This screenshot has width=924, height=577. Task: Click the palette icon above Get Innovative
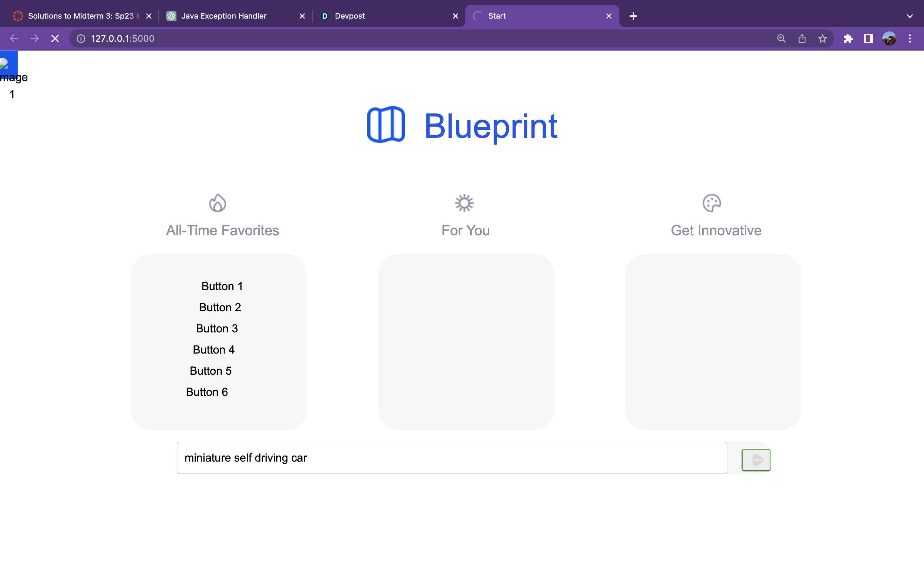click(x=711, y=203)
